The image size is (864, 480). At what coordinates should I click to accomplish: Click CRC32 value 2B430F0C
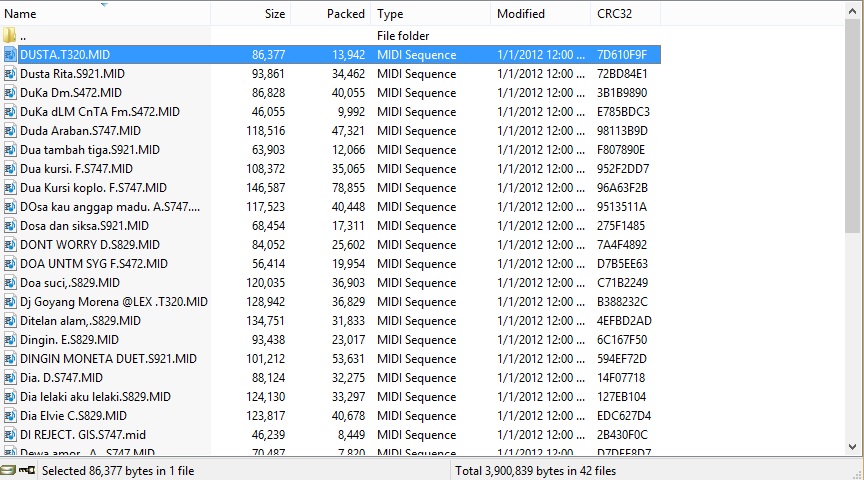[622, 435]
